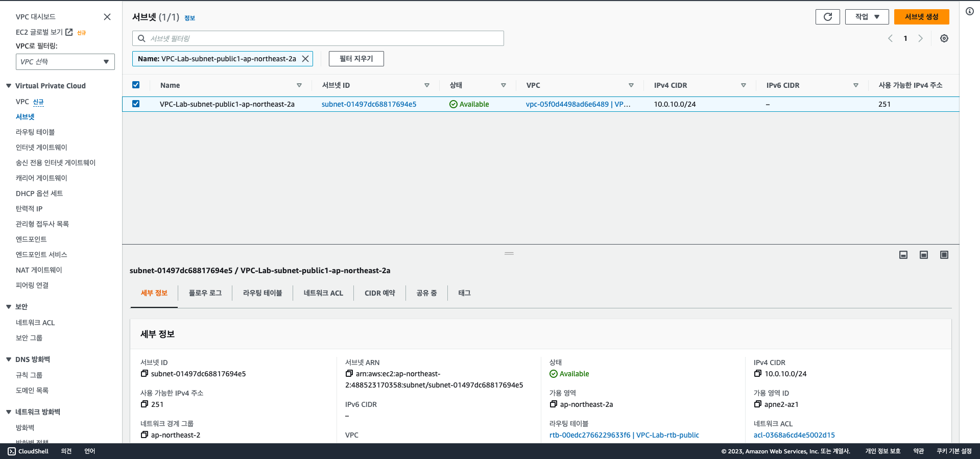Select the 세부 정보 tab

[154, 293]
